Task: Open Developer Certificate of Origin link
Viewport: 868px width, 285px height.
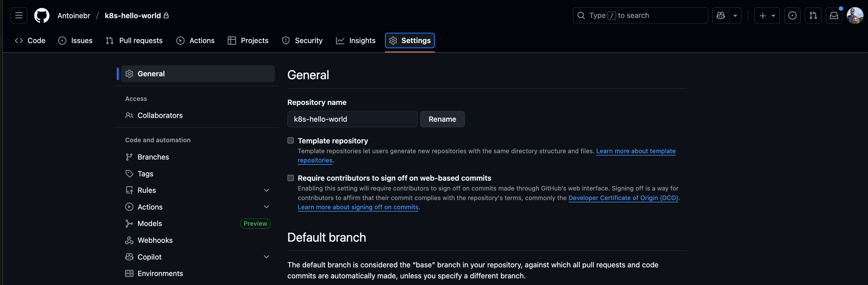Action: [623, 198]
